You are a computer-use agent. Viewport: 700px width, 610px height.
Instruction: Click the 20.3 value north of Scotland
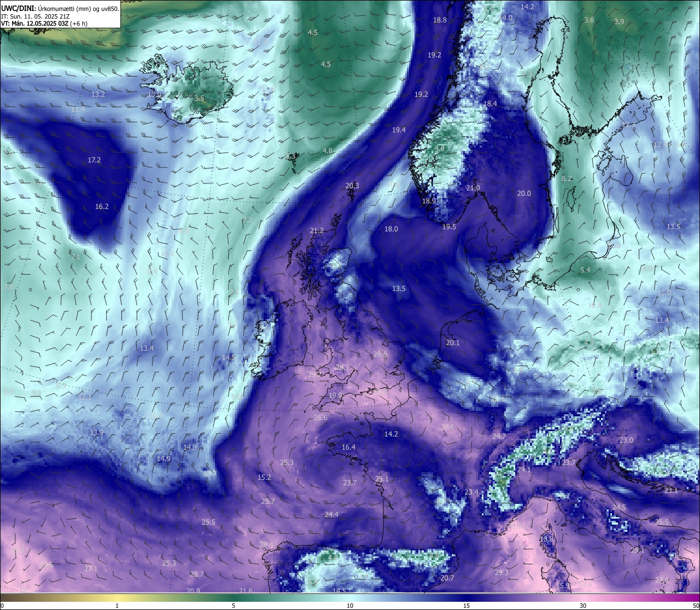click(x=352, y=186)
